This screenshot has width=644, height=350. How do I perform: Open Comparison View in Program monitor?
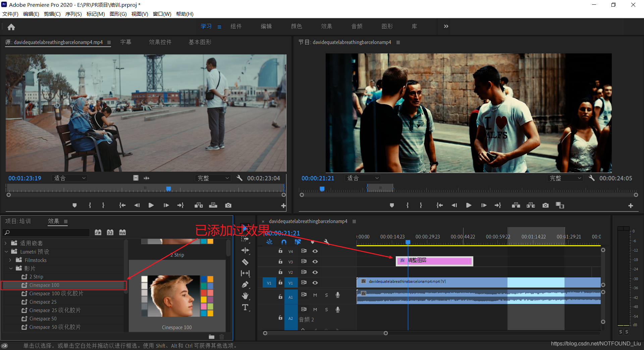[x=560, y=205]
